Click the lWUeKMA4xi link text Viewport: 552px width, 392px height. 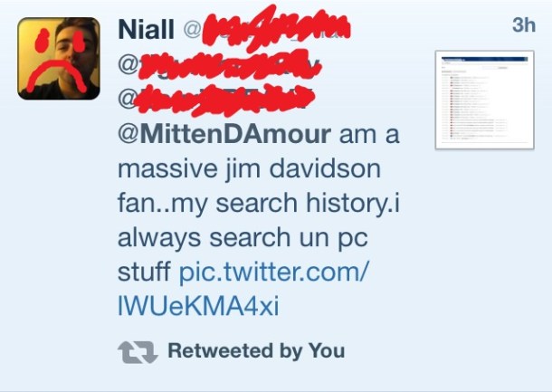pyautogui.click(x=198, y=306)
